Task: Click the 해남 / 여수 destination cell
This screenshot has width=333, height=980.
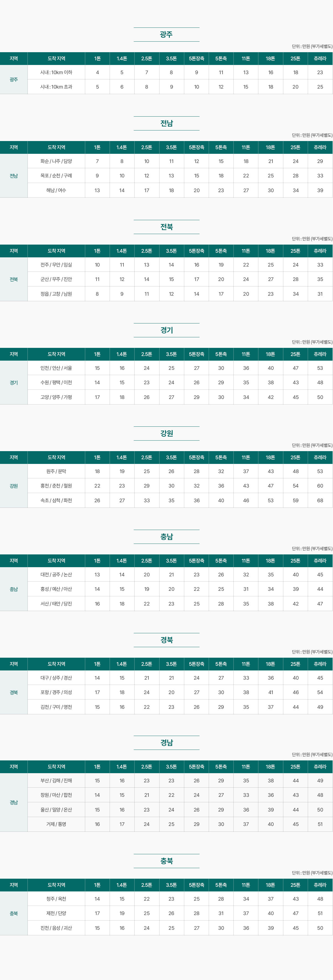Action: point(56,190)
